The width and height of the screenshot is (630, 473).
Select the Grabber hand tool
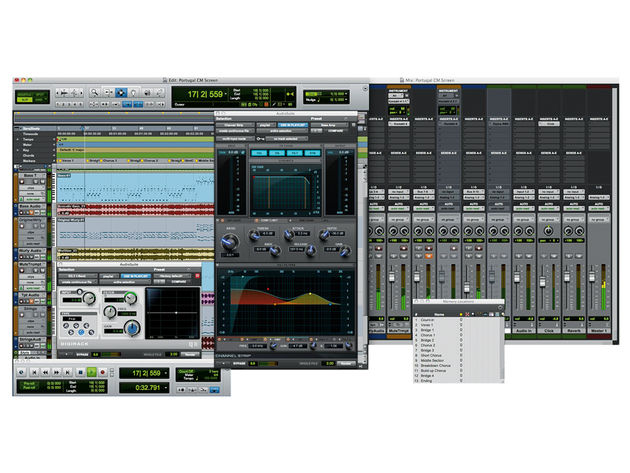135,92
